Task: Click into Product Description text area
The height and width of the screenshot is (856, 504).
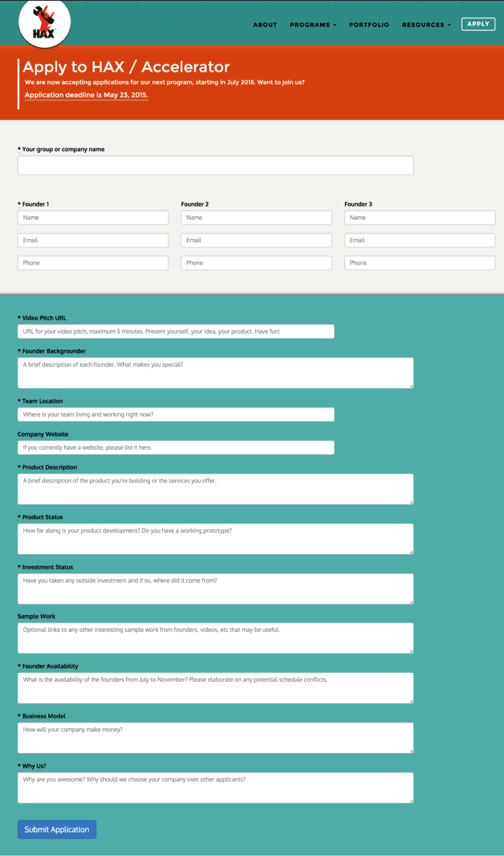Action: (215, 489)
